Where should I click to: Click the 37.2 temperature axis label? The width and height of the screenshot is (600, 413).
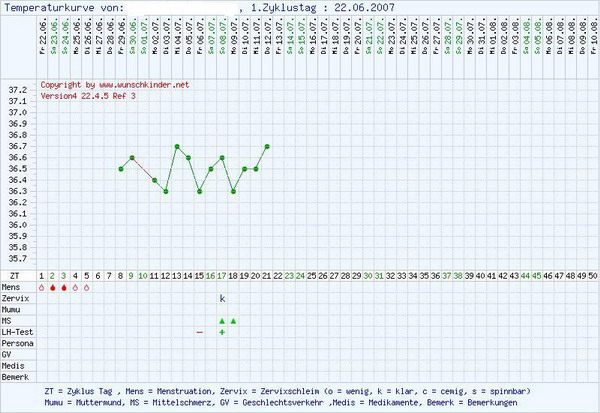point(17,90)
